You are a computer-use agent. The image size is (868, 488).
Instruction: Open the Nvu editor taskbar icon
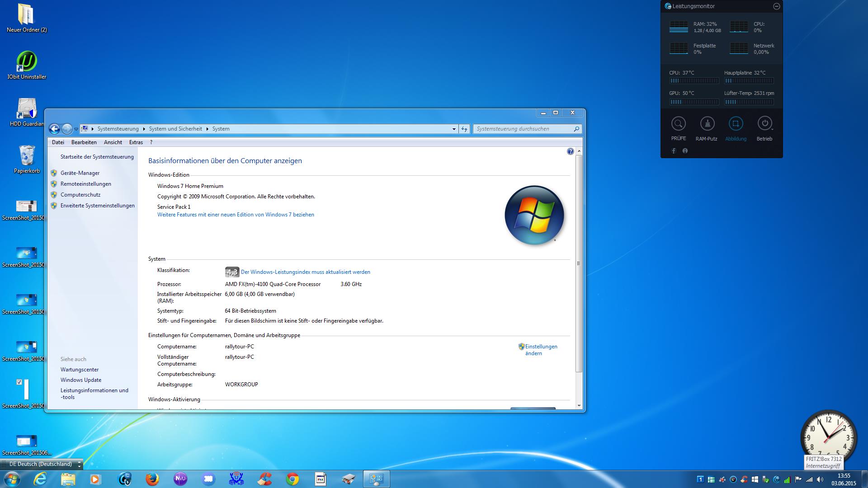click(180, 479)
